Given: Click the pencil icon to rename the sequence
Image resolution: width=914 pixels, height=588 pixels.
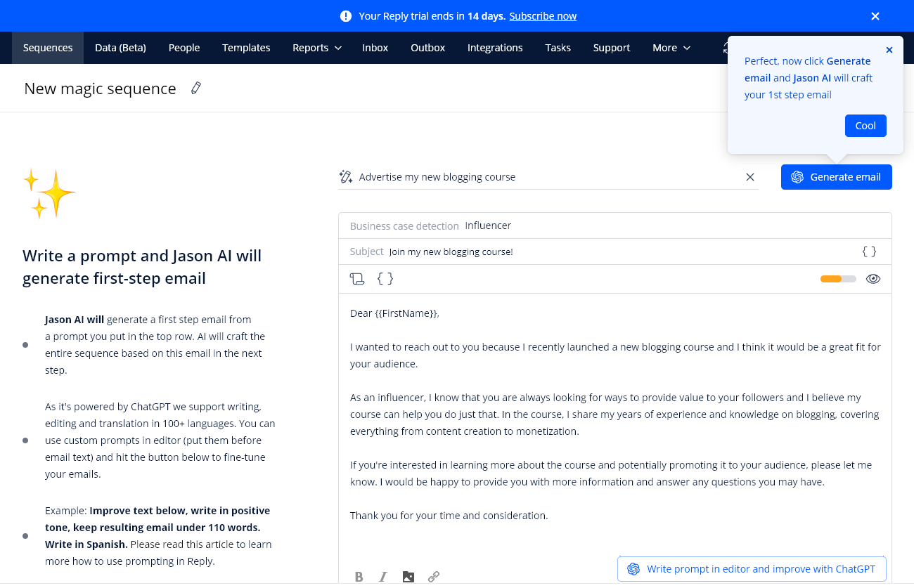Looking at the screenshot, I should coord(195,88).
